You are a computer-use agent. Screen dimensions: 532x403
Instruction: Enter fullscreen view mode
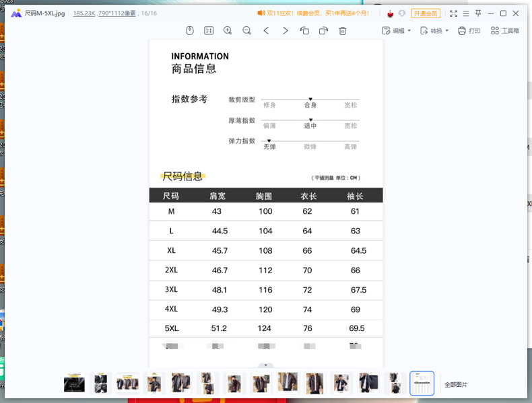click(x=454, y=13)
